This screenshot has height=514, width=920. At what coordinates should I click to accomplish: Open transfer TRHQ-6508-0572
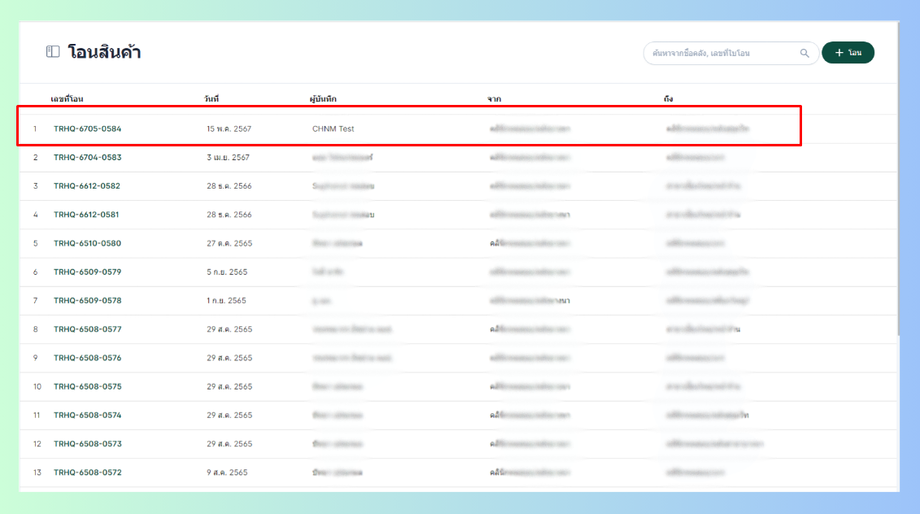click(87, 472)
